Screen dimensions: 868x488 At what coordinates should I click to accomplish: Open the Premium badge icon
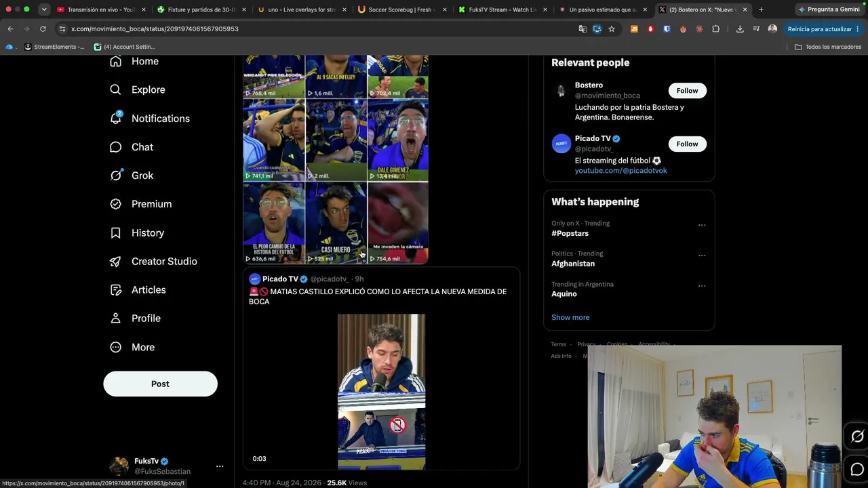115,204
